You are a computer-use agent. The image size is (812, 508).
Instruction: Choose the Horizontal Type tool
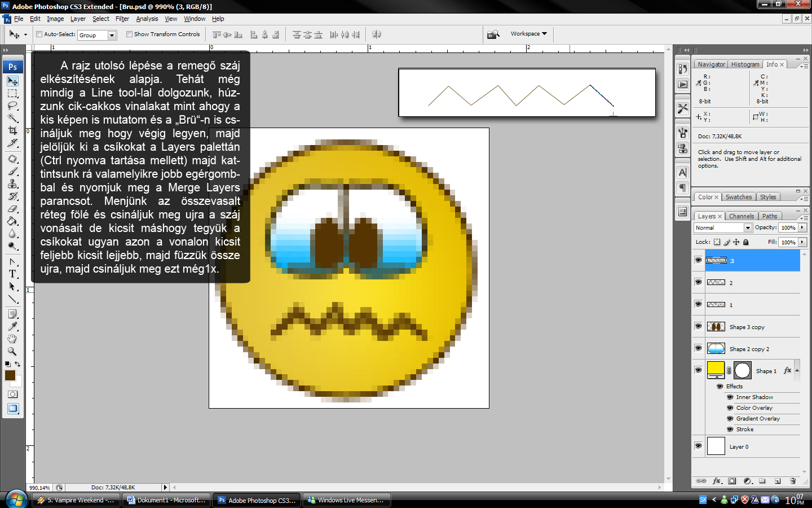[12, 274]
